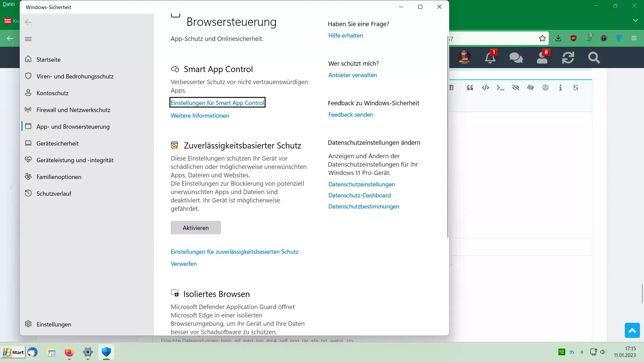Viewport: 644px width, 362px height.
Task: Open browser downloads arrow icon
Action: pyautogui.click(x=558, y=38)
